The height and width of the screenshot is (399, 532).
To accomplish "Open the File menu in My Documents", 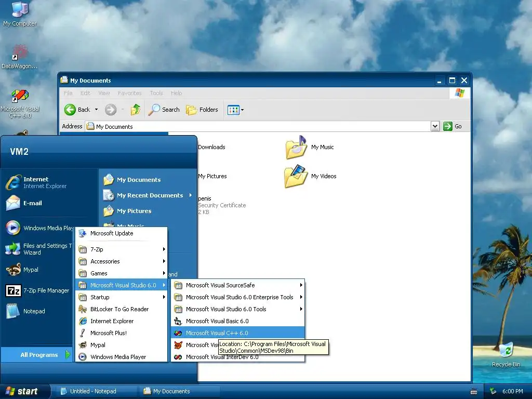I will click(x=68, y=93).
